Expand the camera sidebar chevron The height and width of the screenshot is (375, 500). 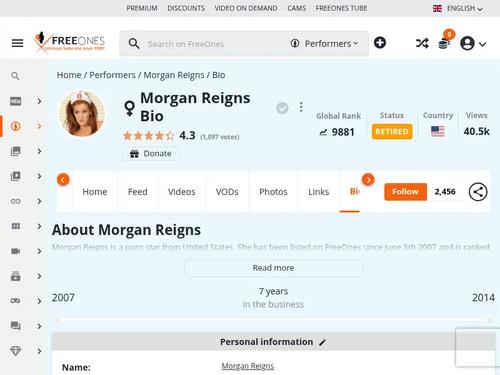tap(39, 251)
